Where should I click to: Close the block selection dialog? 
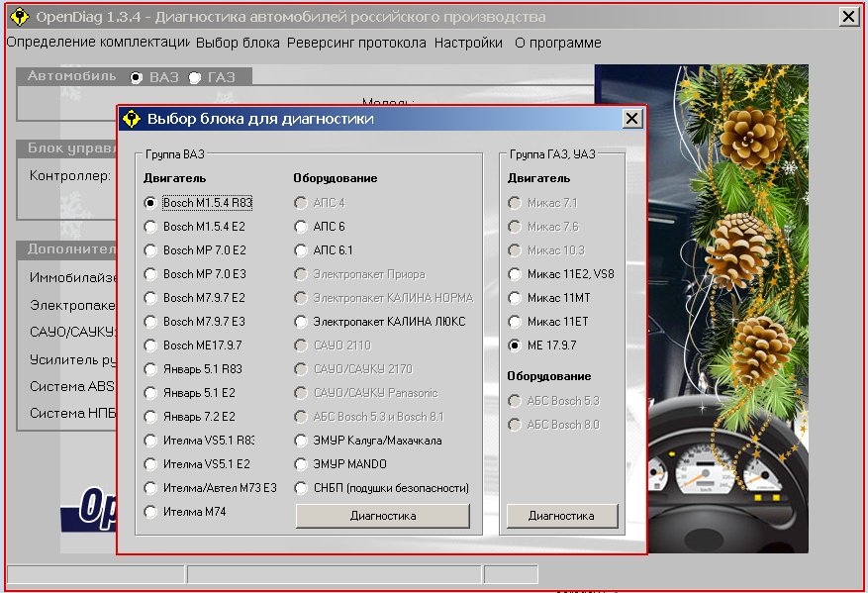[x=632, y=119]
